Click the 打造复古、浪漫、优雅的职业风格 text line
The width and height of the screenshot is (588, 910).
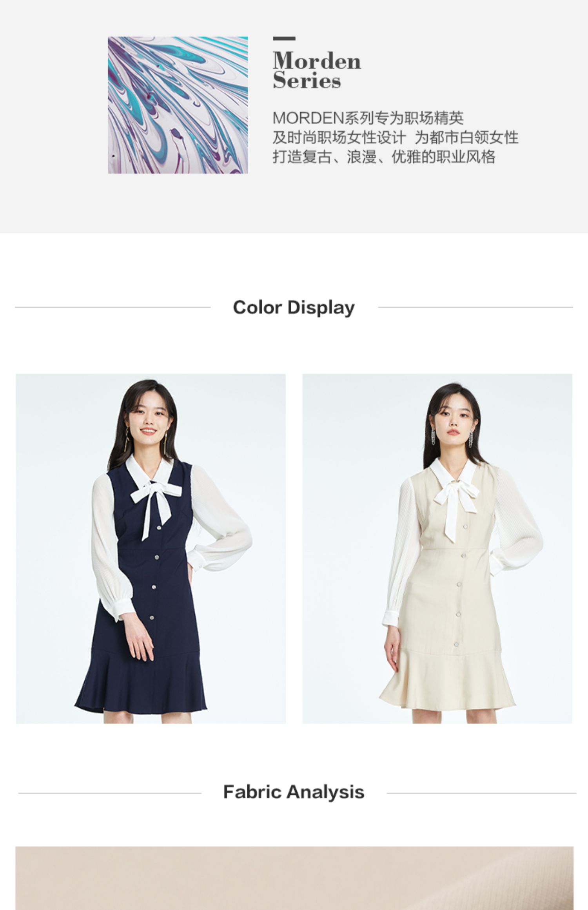(x=384, y=157)
